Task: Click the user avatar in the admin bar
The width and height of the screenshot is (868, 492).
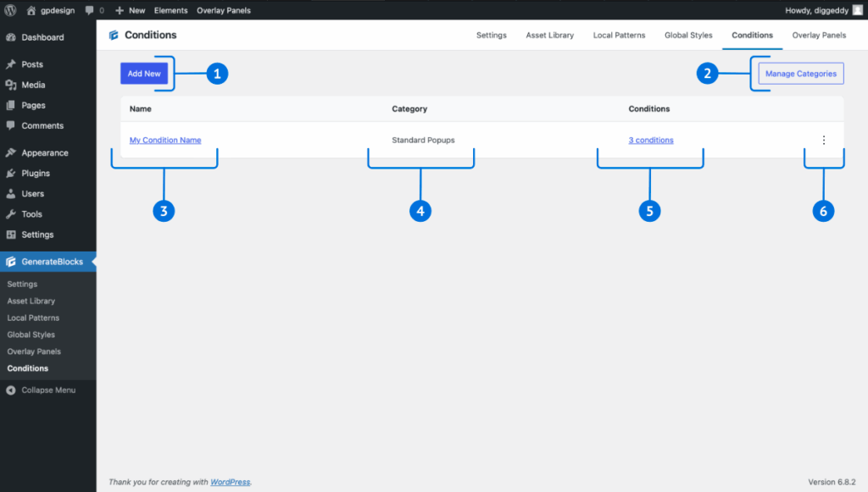Action: point(858,10)
